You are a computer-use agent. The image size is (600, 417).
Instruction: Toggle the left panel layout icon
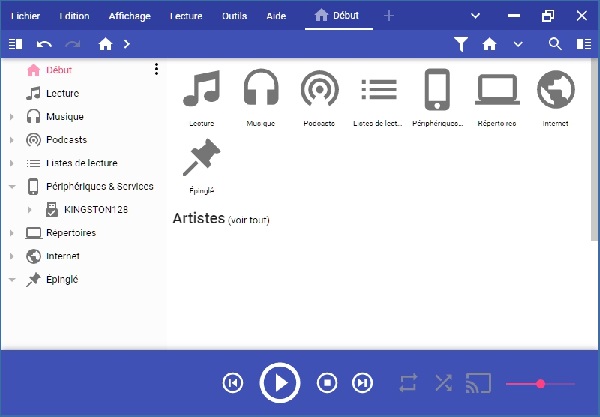(15, 44)
